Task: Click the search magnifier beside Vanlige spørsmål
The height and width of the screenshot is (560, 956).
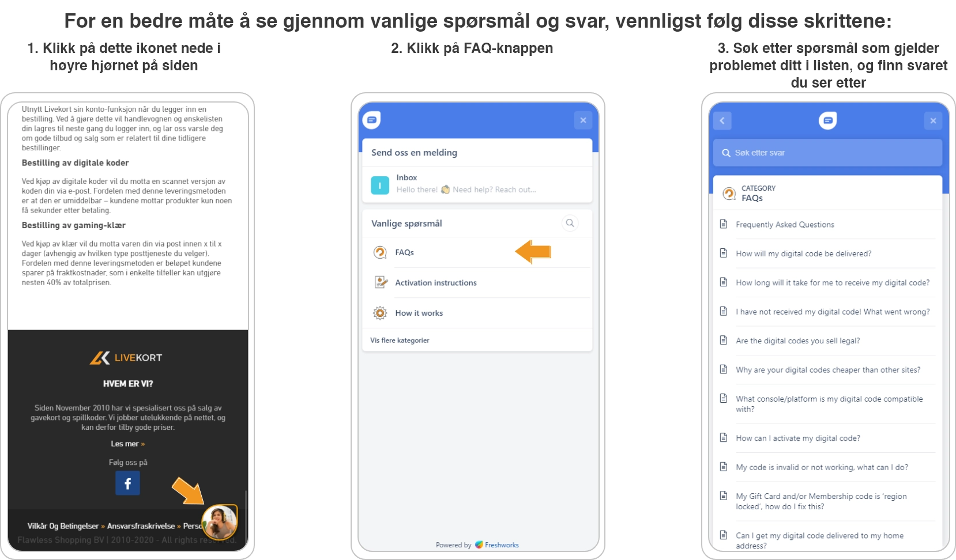Action: click(x=570, y=223)
